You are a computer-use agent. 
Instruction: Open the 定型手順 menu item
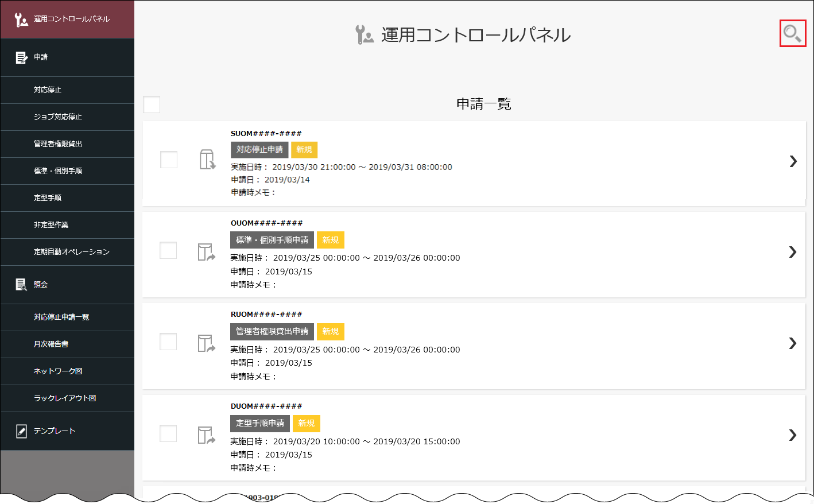pos(67,198)
